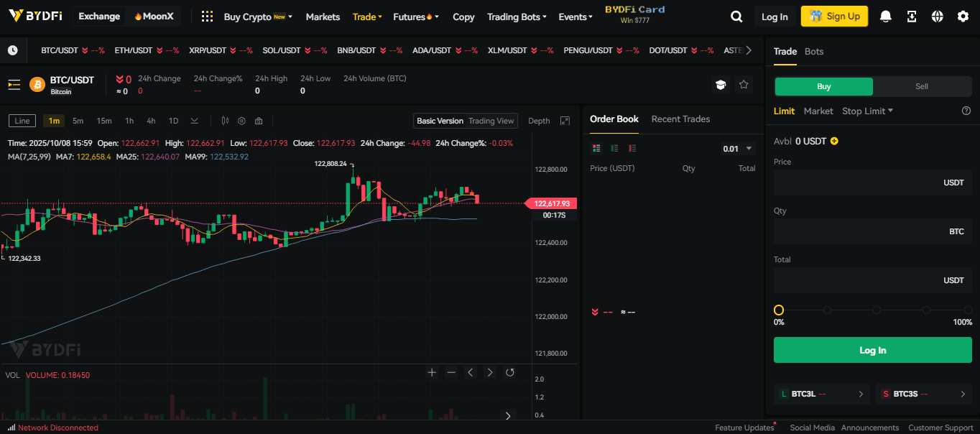Click the yellow Sign Up button
The height and width of the screenshot is (434, 980).
[834, 17]
